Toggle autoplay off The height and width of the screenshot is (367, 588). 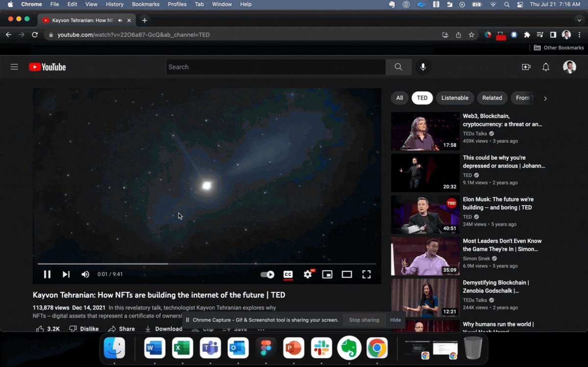click(268, 274)
